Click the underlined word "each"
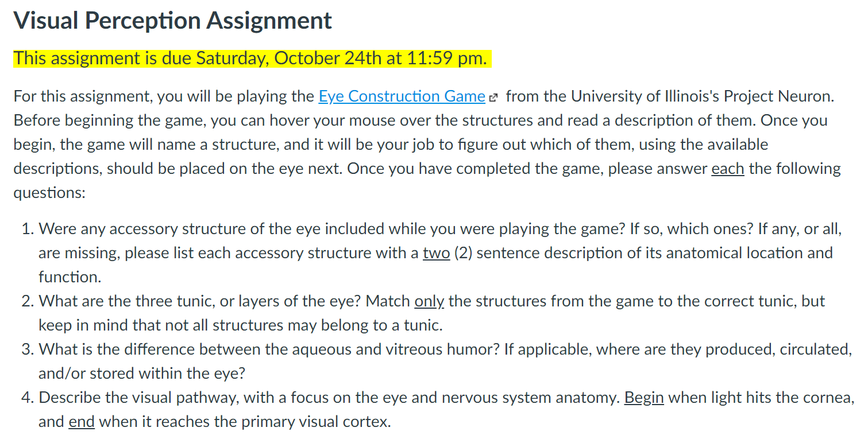 tap(728, 169)
